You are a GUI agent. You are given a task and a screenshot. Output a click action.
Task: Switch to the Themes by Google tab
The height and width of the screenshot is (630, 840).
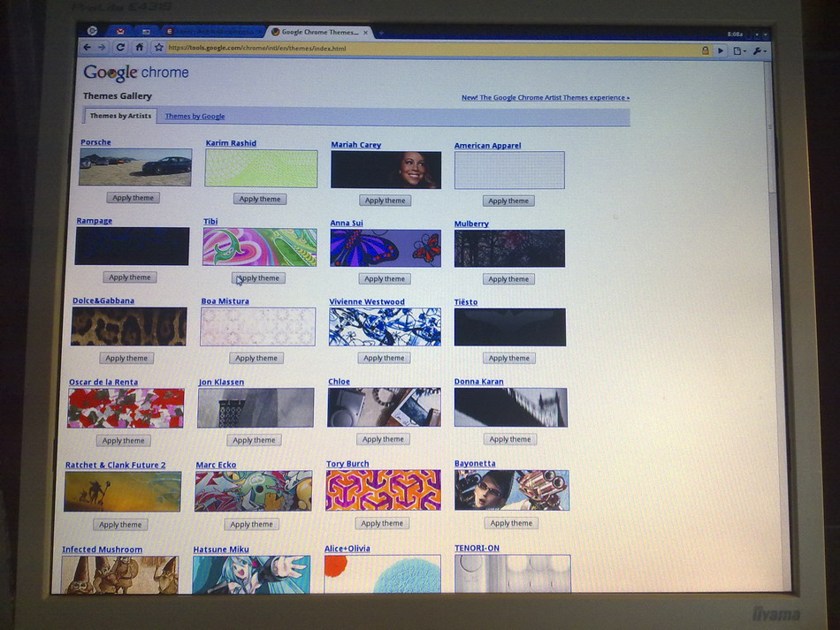(195, 117)
